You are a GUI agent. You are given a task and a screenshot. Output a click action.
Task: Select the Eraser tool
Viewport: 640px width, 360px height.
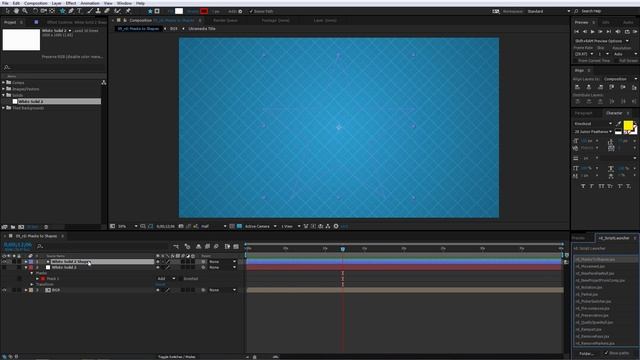pyautogui.click(x=107, y=11)
